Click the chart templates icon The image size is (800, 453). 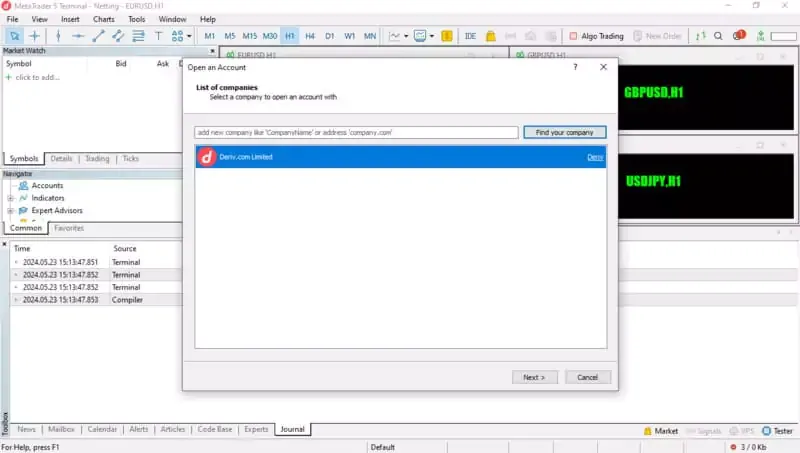click(420, 36)
